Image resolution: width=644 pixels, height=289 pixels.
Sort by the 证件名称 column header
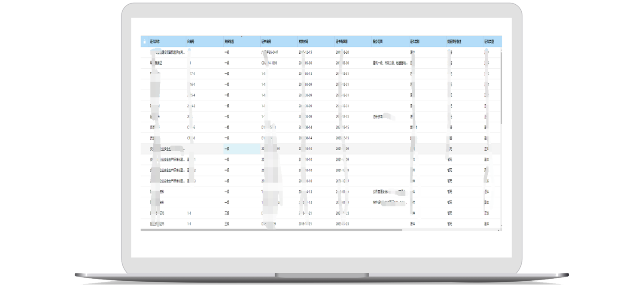(x=155, y=42)
